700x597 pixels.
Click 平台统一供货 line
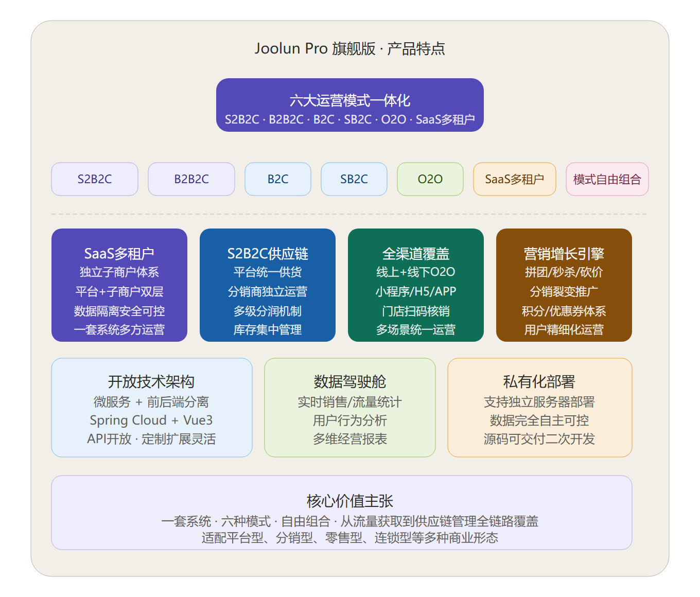tap(268, 272)
